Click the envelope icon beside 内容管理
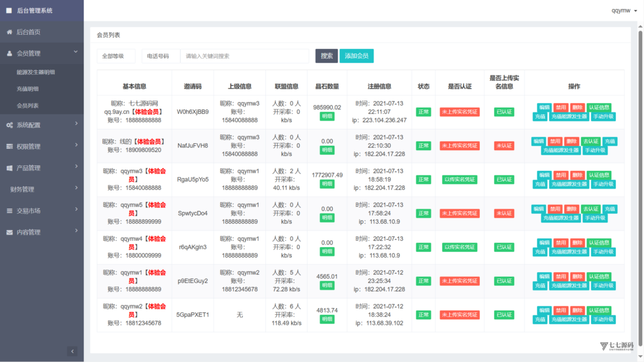 [9, 233]
